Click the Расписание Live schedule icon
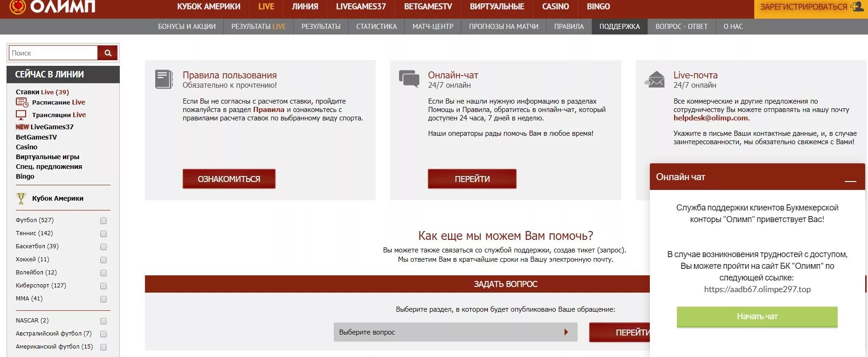Image resolution: width=868 pixels, height=357 pixels. [22, 103]
